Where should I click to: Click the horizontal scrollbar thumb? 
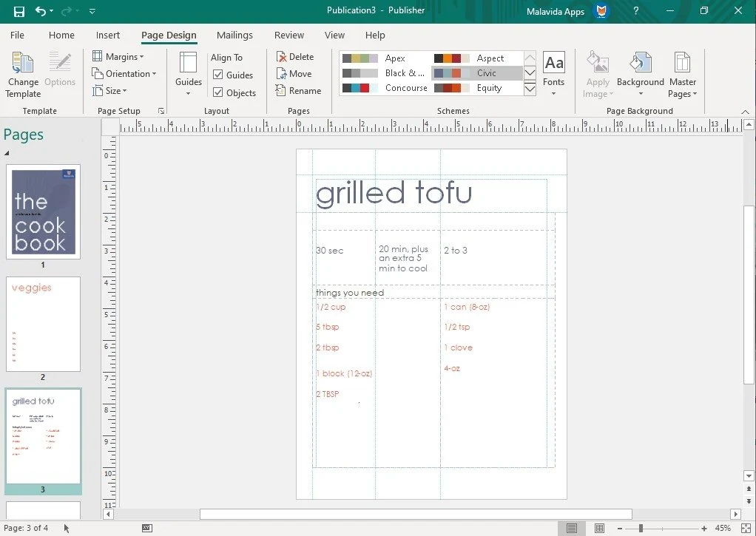(x=416, y=514)
